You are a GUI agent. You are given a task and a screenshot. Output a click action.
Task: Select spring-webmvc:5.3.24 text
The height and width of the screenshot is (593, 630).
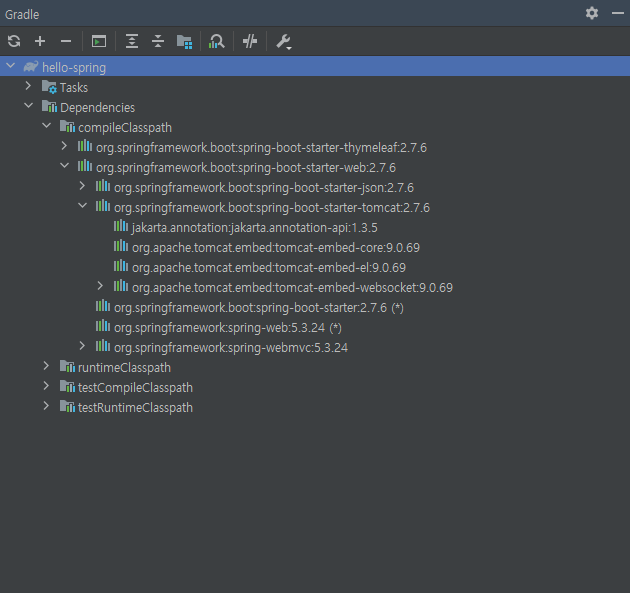coord(231,348)
